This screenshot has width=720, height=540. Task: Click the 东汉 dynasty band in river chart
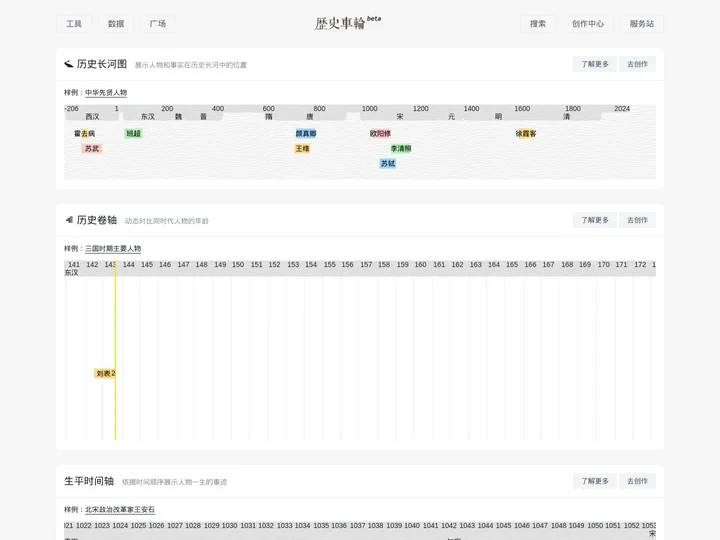tap(148, 117)
